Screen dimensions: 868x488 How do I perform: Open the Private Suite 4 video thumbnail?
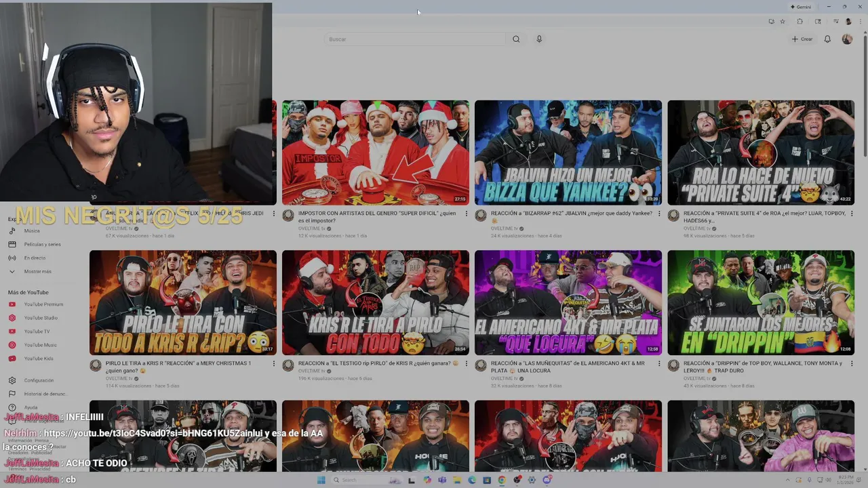[761, 152]
